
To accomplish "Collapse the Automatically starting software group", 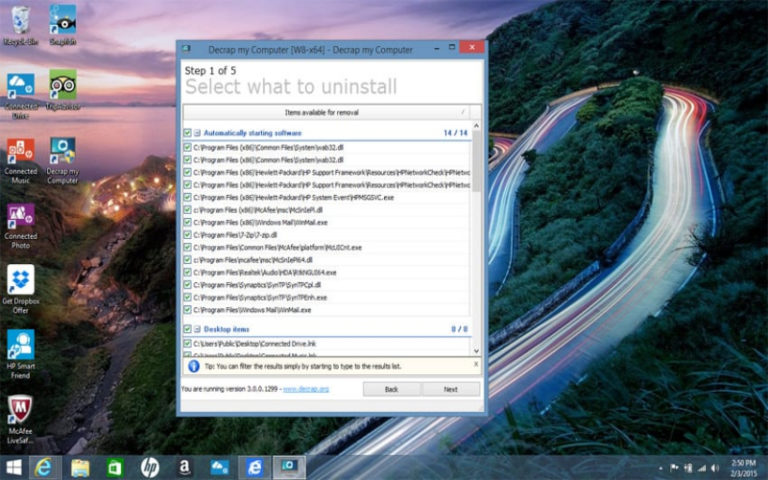I will (x=197, y=133).
